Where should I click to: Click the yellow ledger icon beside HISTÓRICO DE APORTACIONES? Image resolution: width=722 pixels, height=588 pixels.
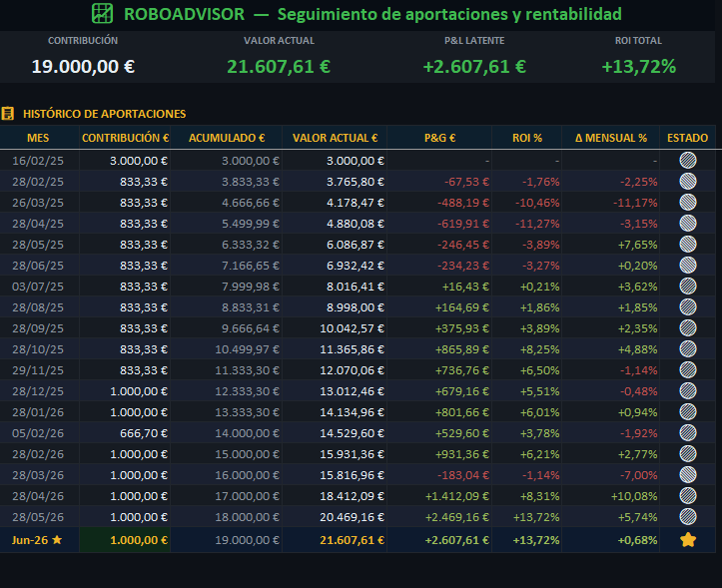[x=8, y=113]
